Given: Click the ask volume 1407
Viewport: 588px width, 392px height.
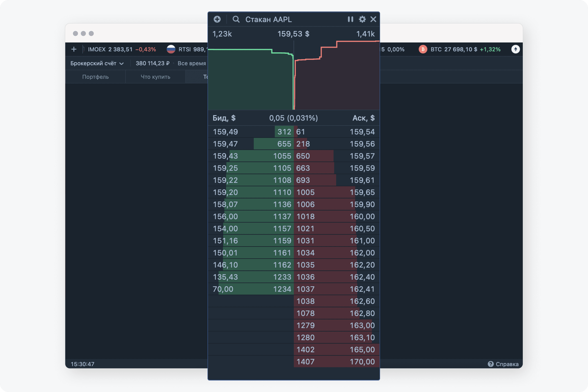Looking at the screenshot, I should [306, 362].
